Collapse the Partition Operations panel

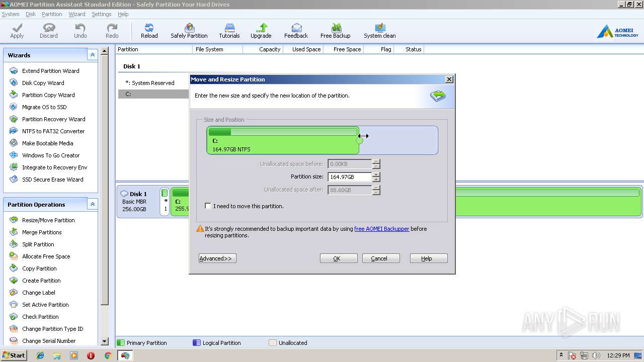(92, 204)
